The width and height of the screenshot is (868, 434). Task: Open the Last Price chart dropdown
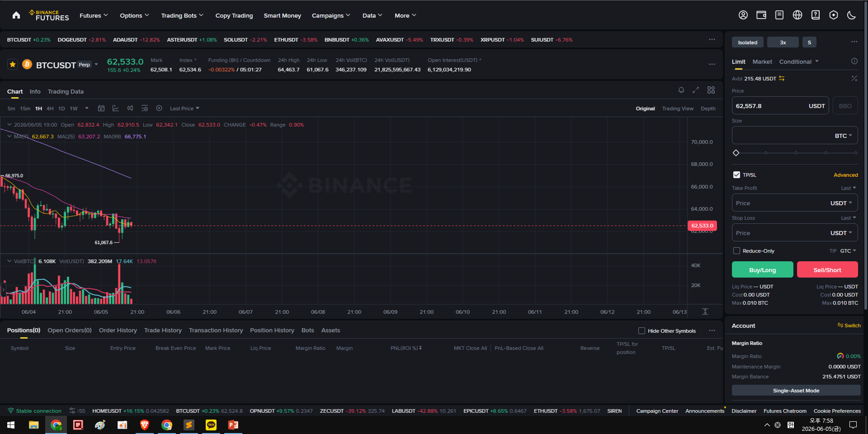point(184,108)
